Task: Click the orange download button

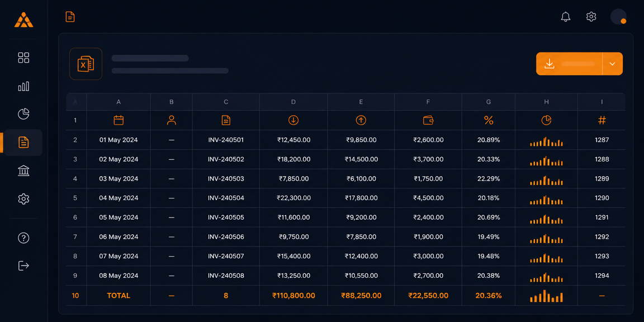Action: point(569,64)
